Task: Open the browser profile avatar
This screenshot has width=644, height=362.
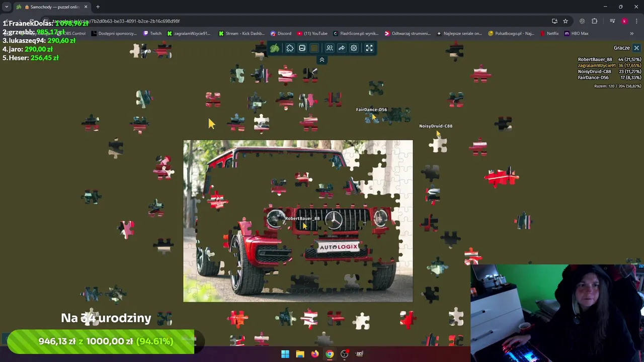Action: point(624,21)
